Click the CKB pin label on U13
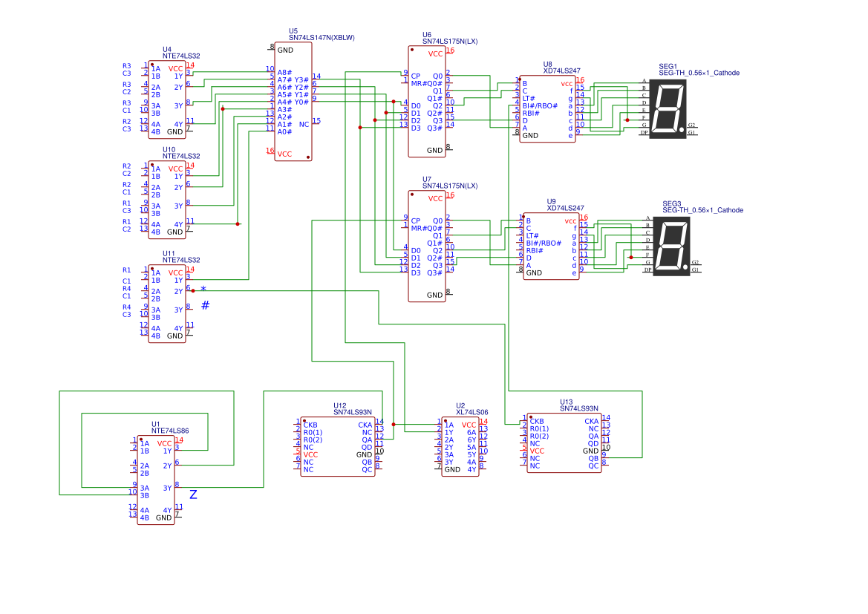 (537, 421)
